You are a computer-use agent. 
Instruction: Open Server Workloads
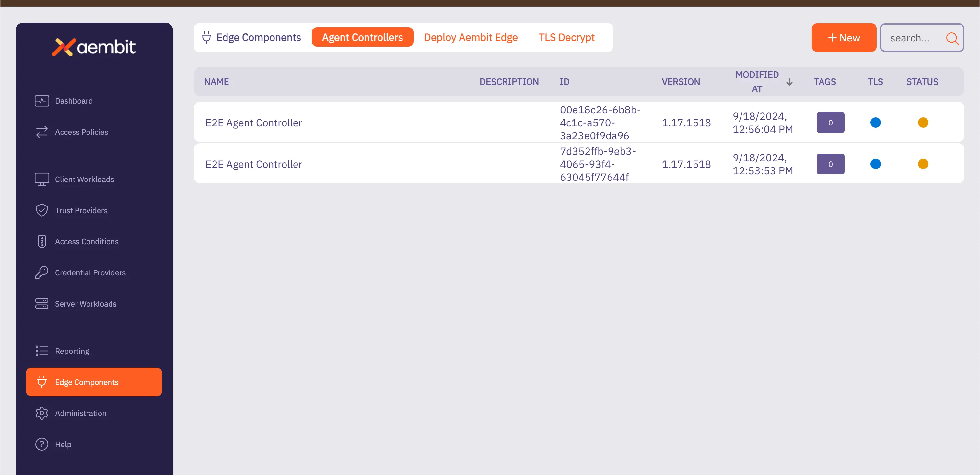pos(85,304)
